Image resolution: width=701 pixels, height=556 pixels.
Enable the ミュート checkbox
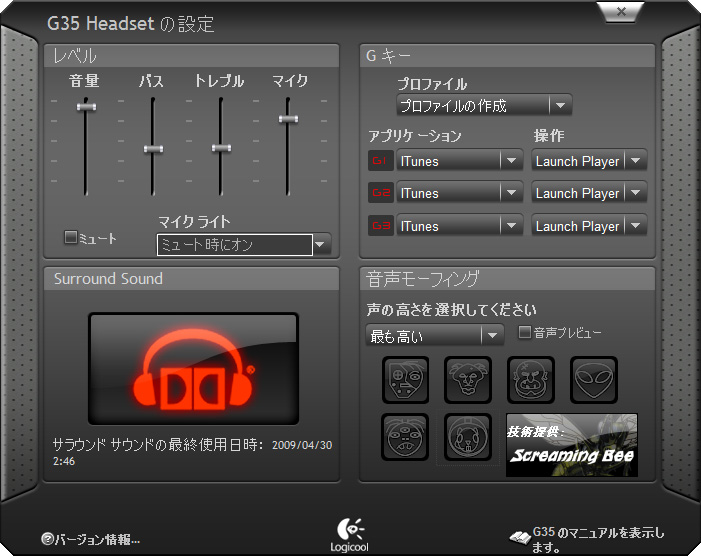[71, 237]
